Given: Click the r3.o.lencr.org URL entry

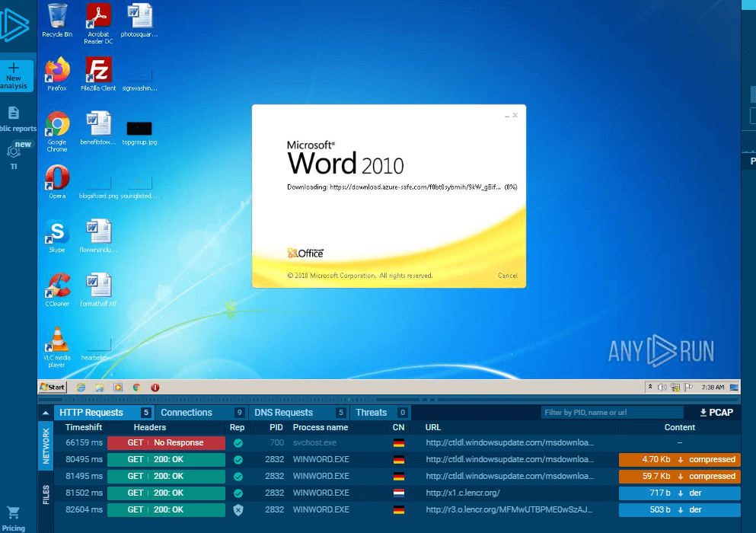Looking at the screenshot, I should (509, 510).
